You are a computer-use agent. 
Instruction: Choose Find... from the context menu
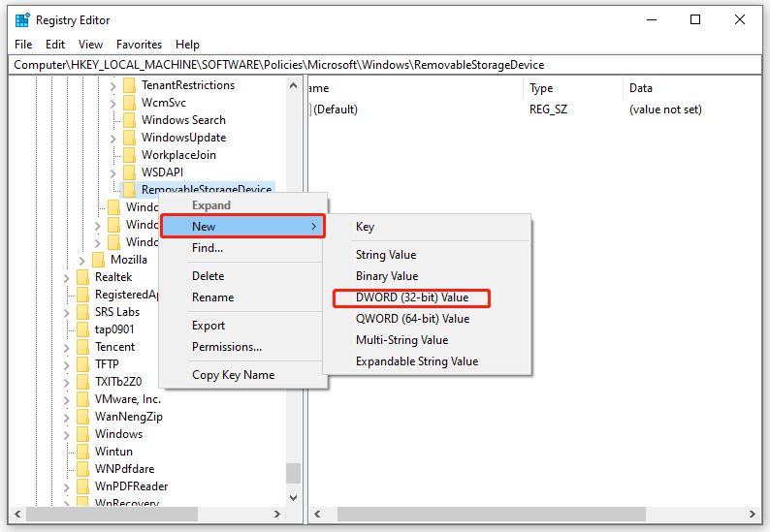(x=242, y=248)
